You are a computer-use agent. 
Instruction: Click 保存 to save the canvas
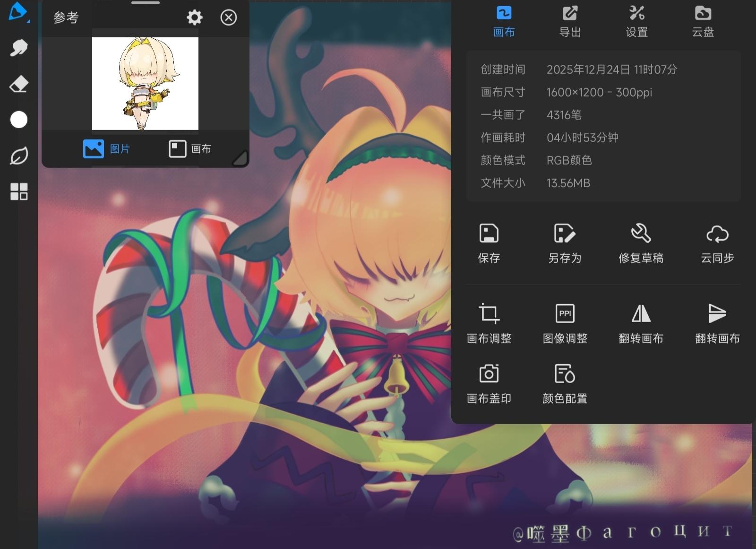tap(489, 244)
